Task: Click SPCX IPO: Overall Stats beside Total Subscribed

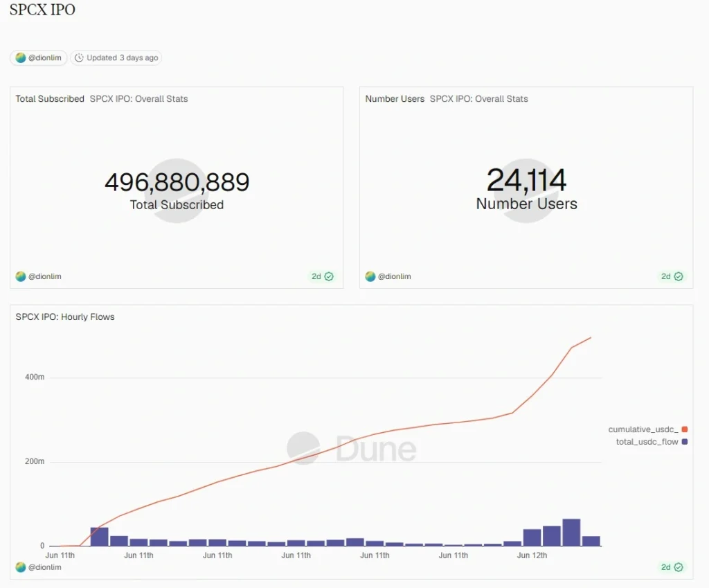Action: 138,98
